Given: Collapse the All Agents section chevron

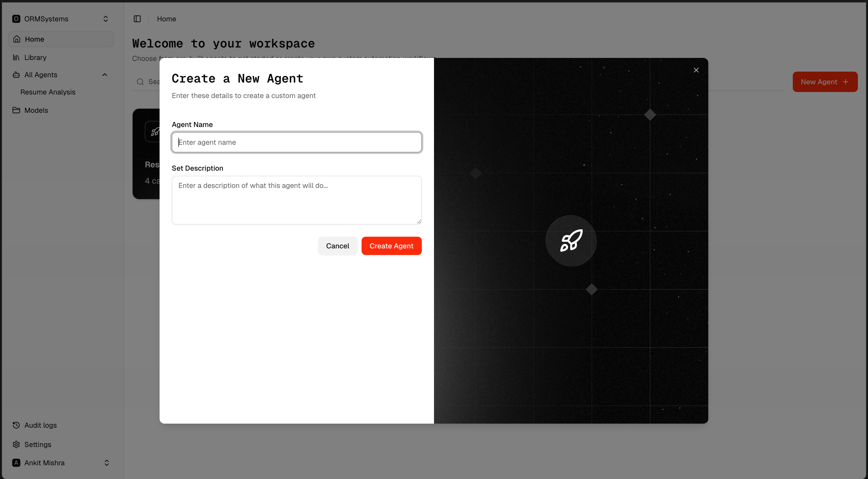Looking at the screenshot, I should tap(105, 75).
